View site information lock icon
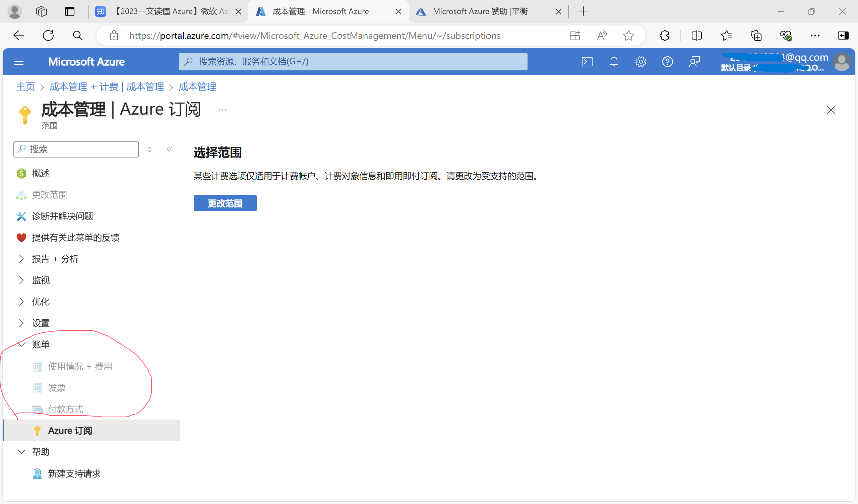The image size is (858, 504). pyautogui.click(x=114, y=36)
